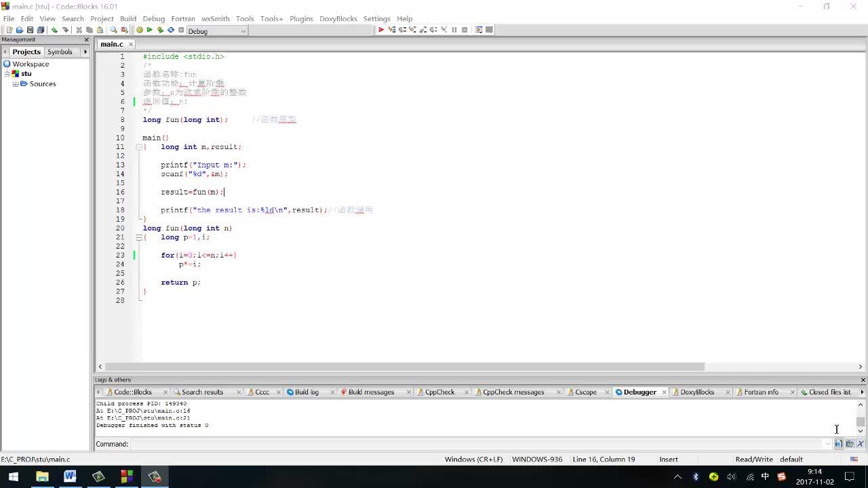Click the Pause debugger icon
868x488 pixels.
[x=454, y=30]
